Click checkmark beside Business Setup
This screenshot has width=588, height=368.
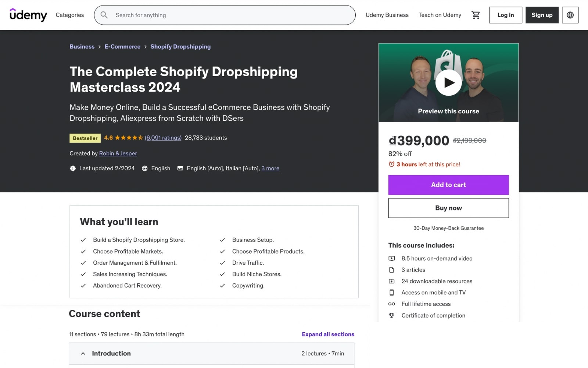(x=222, y=240)
